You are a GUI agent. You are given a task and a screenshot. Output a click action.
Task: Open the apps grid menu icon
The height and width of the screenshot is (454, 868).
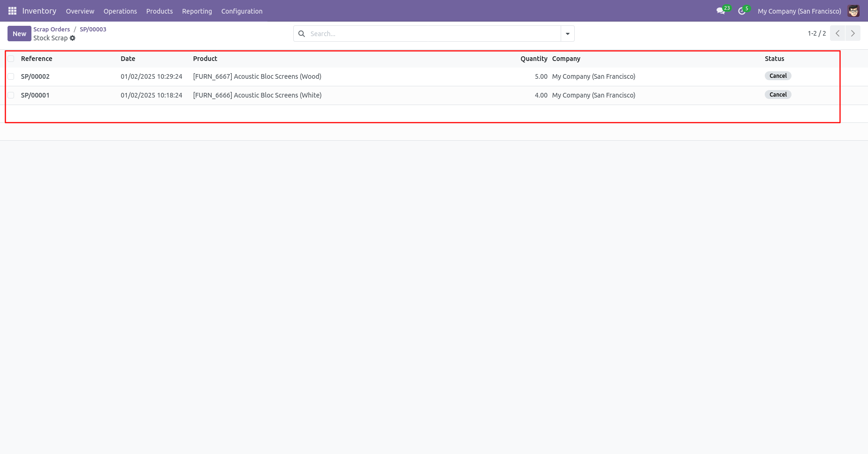click(12, 11)
